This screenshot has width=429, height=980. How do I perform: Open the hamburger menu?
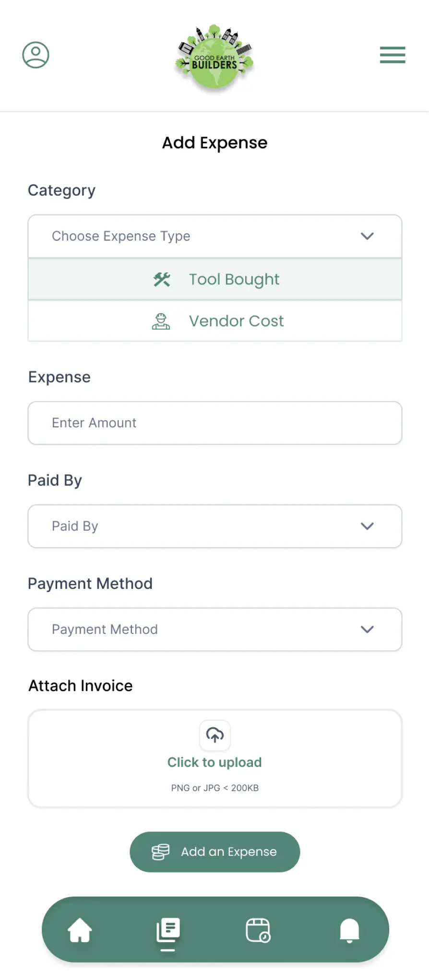coord(392,55)
